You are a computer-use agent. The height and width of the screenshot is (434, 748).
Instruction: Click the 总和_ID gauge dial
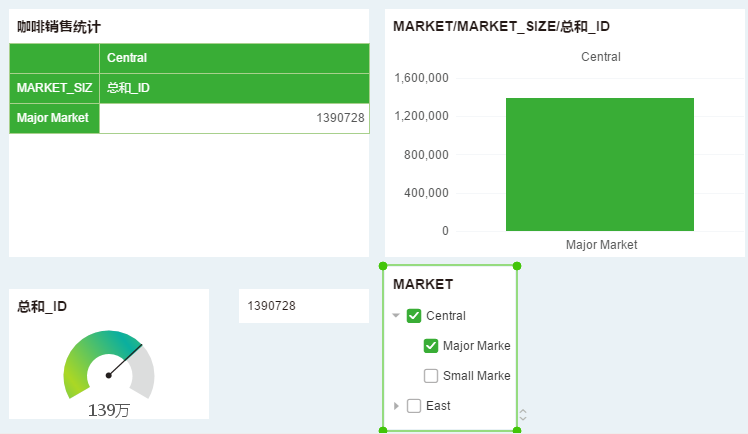point(108,366)
